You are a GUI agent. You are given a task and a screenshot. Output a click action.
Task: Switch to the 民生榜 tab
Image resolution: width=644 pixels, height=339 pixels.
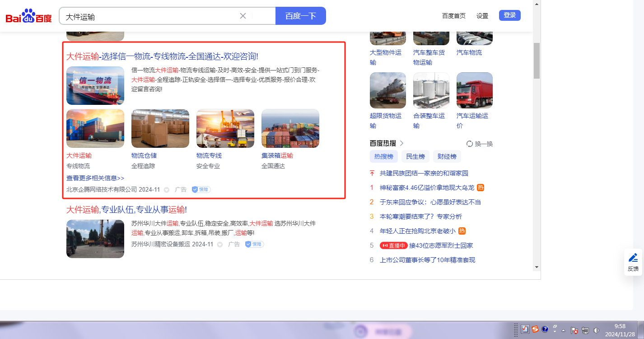tap(415, 157)
